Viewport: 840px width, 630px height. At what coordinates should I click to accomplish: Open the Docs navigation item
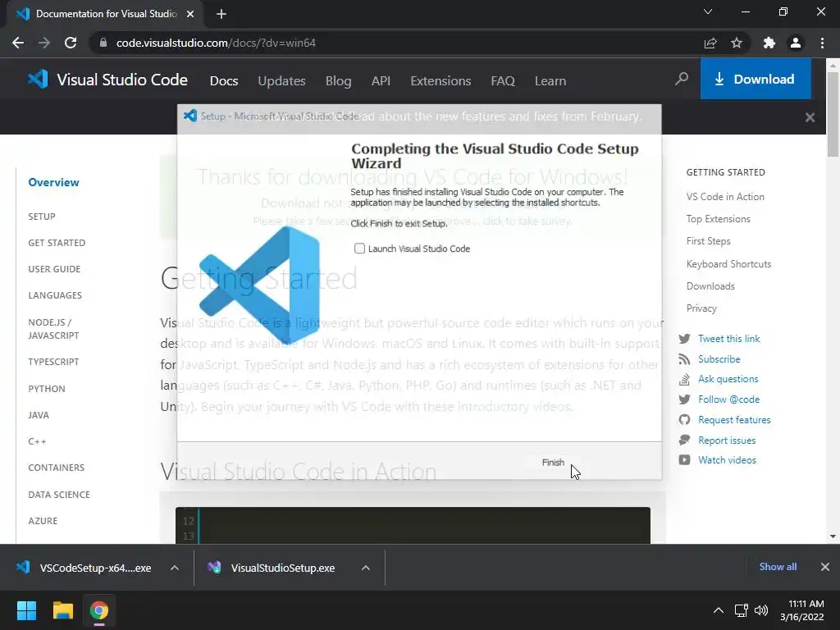point(224,81)
